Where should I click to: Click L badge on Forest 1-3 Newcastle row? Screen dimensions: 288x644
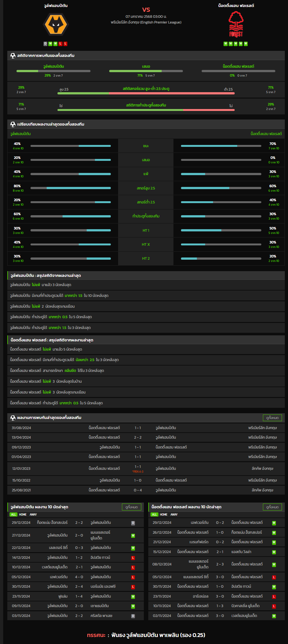[x=274, y=606]
